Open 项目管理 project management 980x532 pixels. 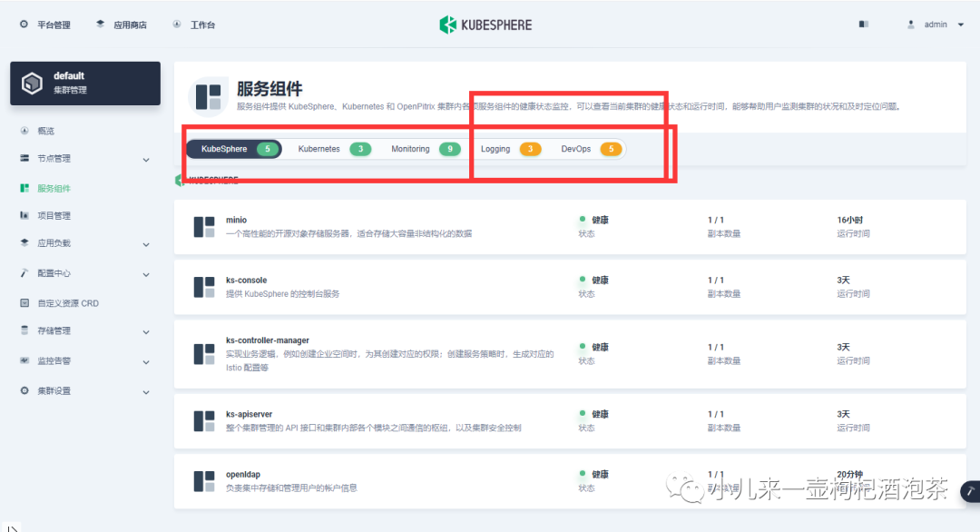[x=54, y=216]
